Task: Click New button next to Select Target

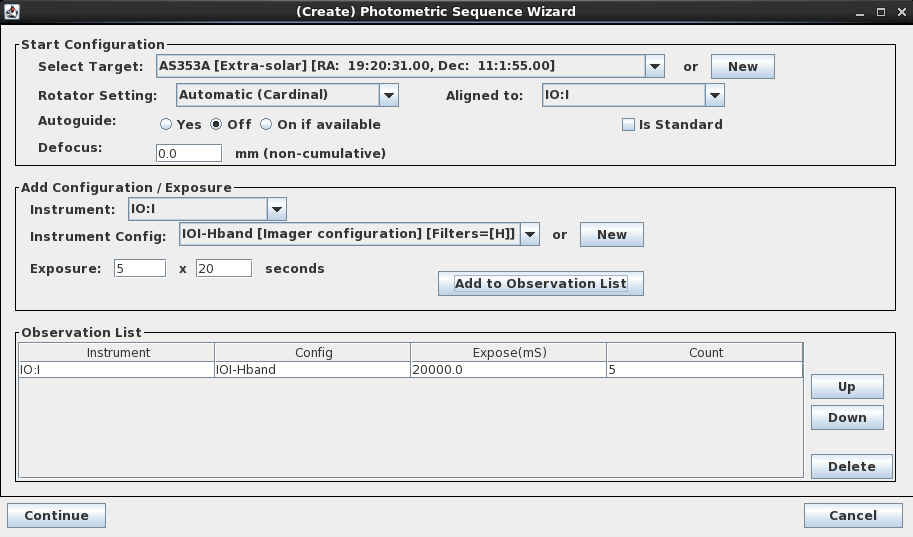Action: click(x=742, y=66)
